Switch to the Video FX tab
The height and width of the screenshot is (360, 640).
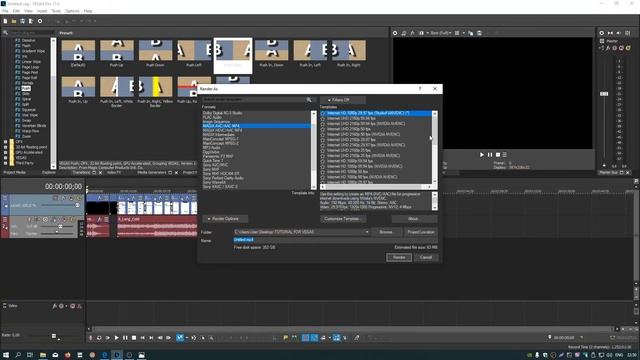pyautogui.click(x=113, y=173)
